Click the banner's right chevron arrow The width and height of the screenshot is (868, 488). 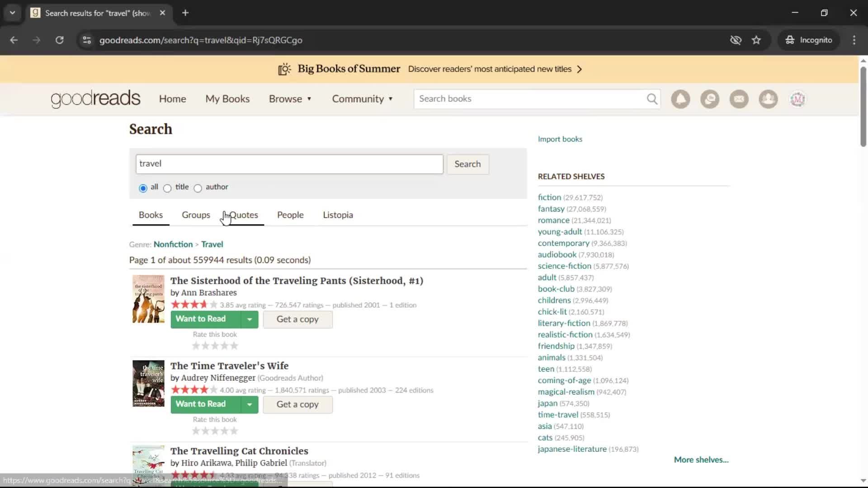pos(580,69)
